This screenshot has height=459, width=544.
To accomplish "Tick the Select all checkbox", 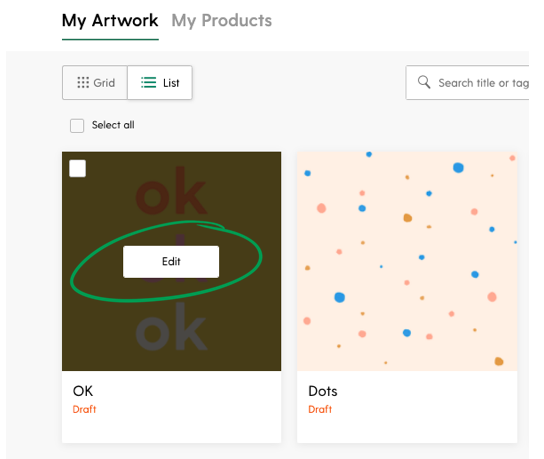I will 77,126.
